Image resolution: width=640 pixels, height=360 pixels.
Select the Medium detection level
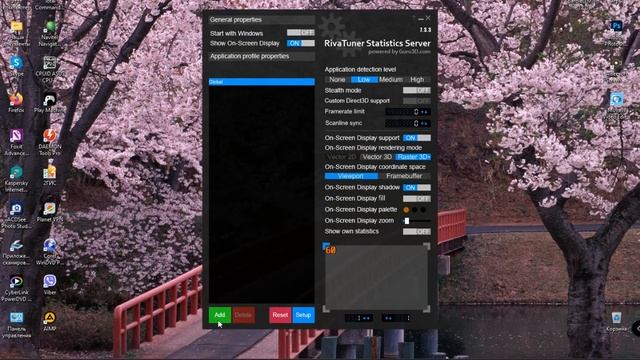(391, 80)
